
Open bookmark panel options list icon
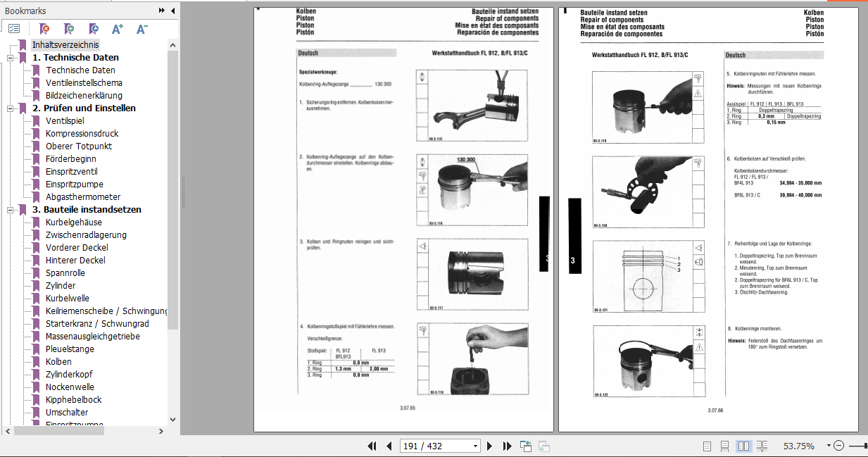pos(13,29)
